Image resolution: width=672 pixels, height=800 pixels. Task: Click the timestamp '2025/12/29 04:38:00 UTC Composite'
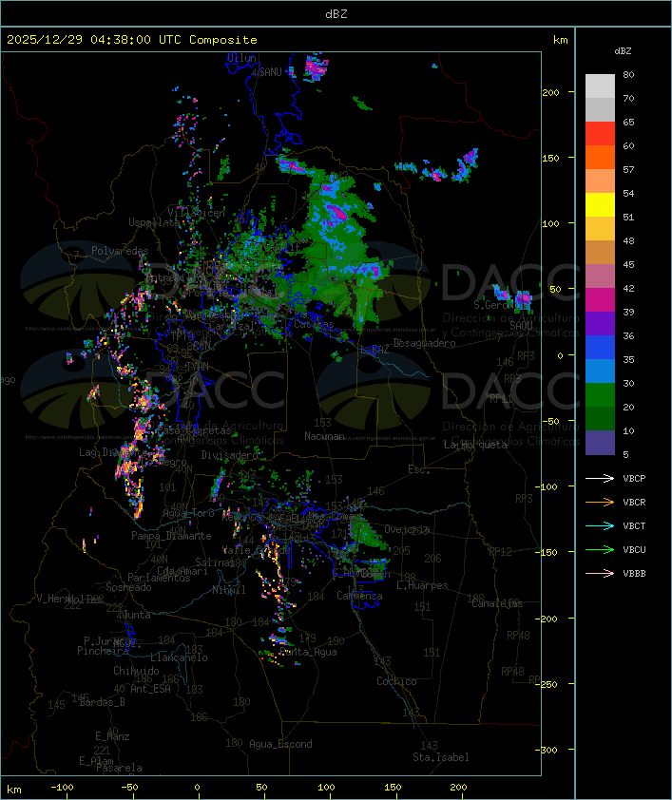point(132,40)
